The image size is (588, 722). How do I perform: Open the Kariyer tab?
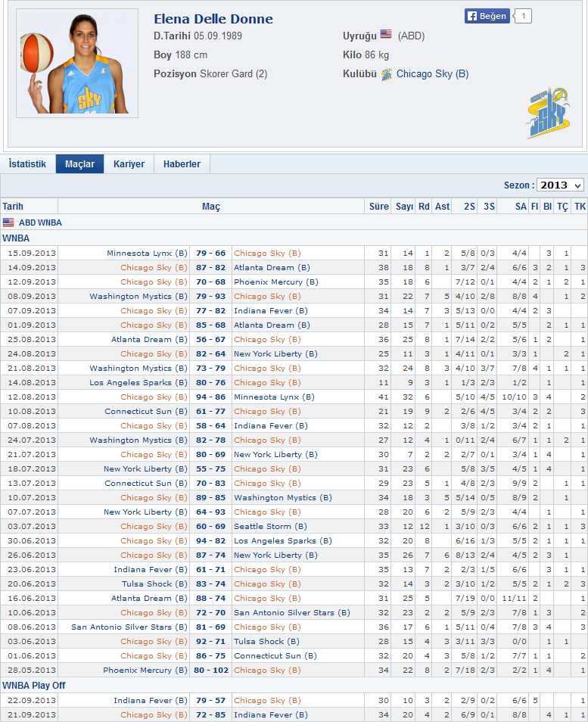click(129, 164)
